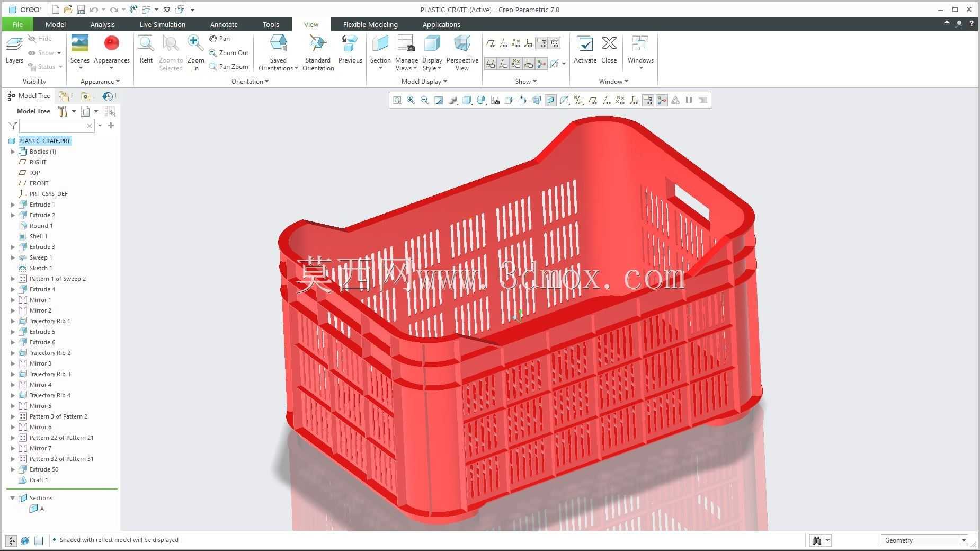Switch to the Model tab

click(x=56, y=24)
